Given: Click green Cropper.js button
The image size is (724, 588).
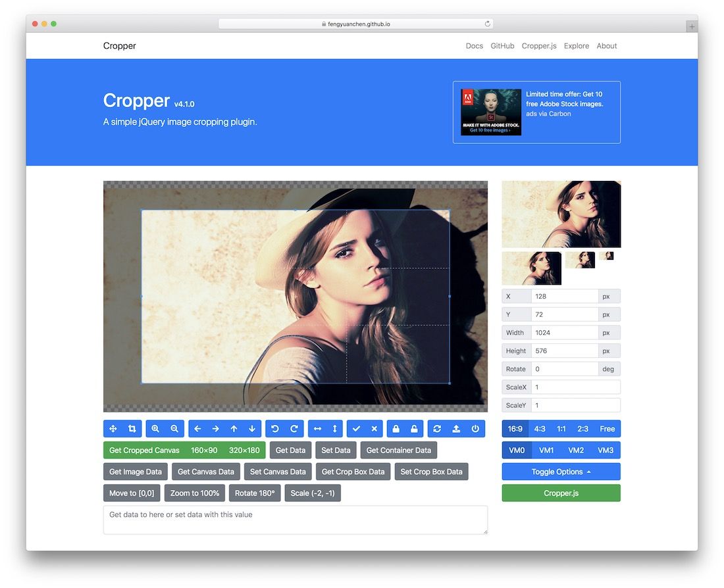Looking at the screenshot, I should click(x=561, y=493).
